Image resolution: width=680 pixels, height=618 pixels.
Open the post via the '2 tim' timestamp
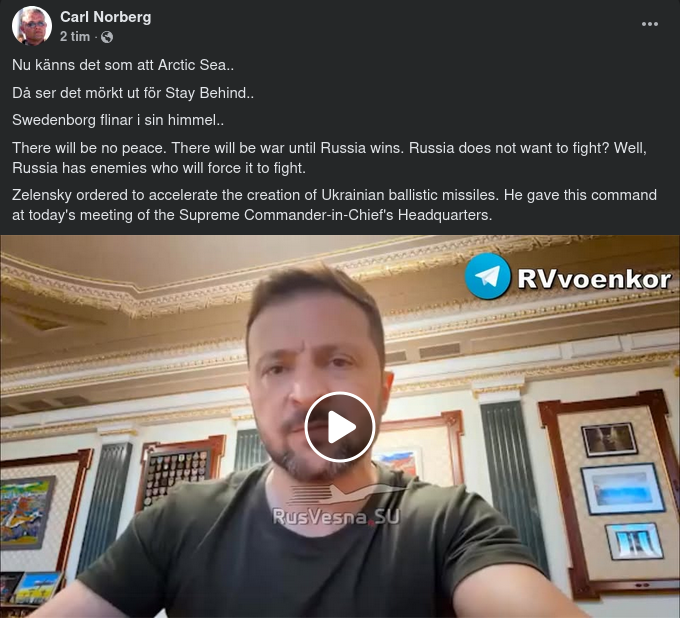point(75,37)
